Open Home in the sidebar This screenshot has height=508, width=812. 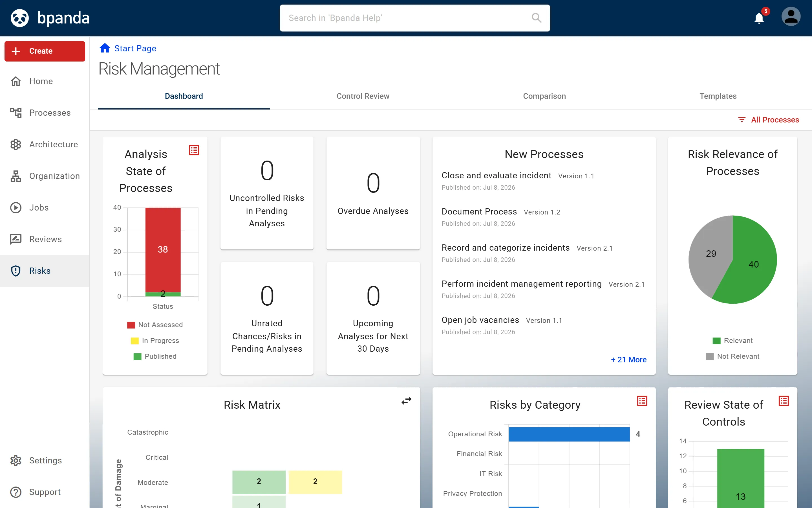point(45,81)
